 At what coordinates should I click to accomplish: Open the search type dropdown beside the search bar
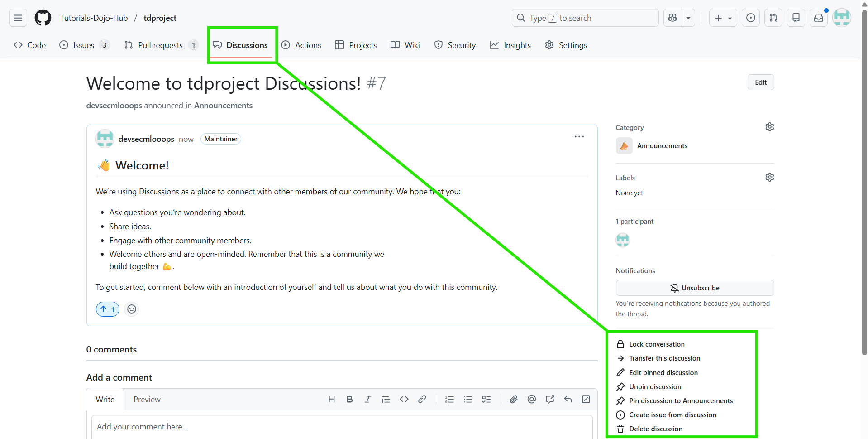coord(688,18)
